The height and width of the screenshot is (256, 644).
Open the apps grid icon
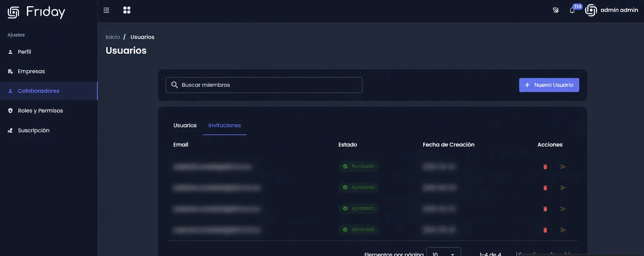pyautogui.click(x=127, y=10)
